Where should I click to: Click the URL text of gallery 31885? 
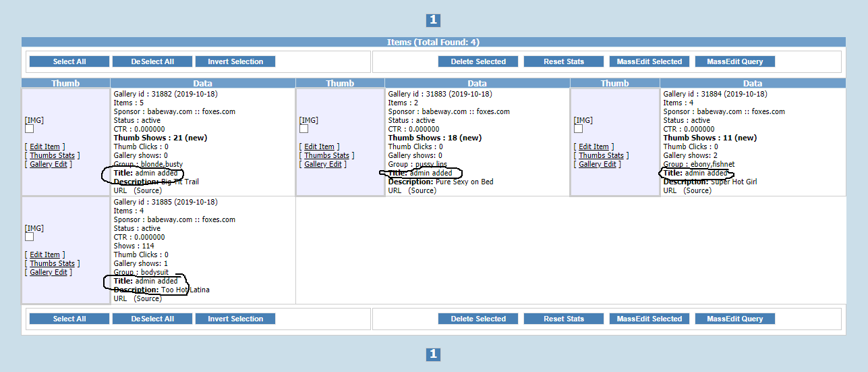tap(120, 298)
